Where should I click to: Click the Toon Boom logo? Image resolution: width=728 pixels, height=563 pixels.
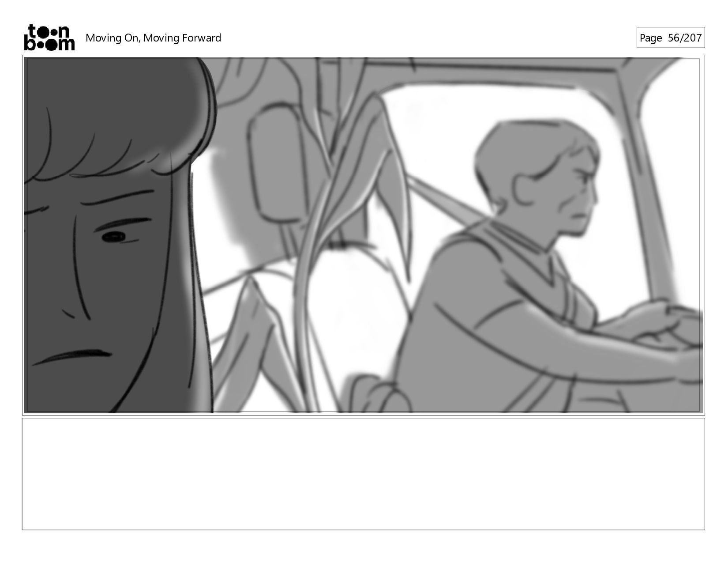click(x=49, y=38)
